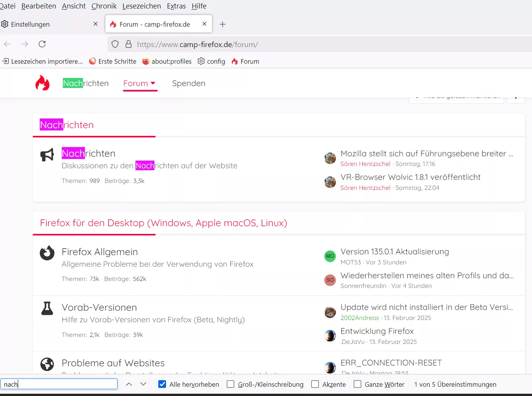The image size is (532, 396).
Task: Open thread Mozilla stellt sich auf Führungsebene
Action: [x=427, y=154]
